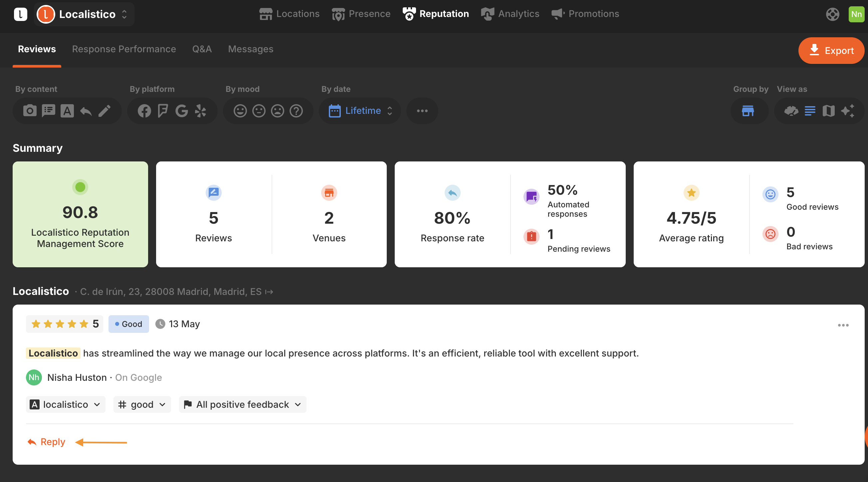Screen dimensions: 868x482
Task: Filter reviews by Yelp platform
Action: [200, 111]
